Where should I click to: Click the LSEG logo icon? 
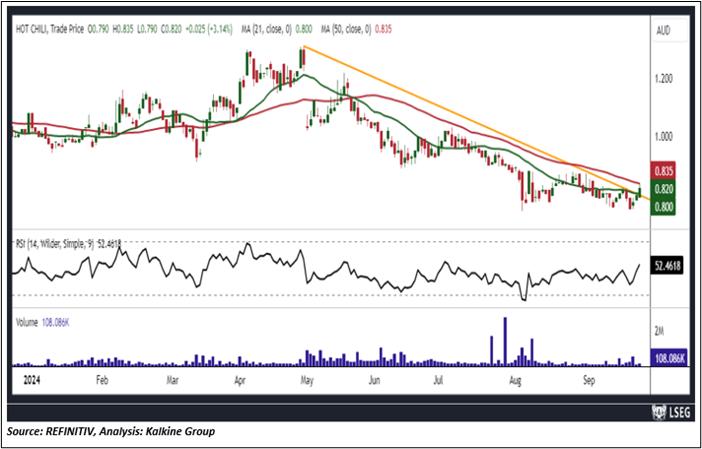[x=659, y=413]
